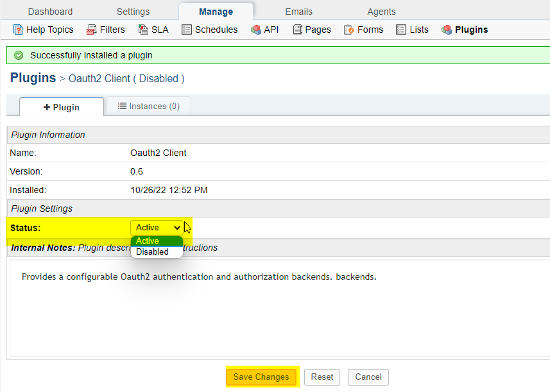Click the Help Topics icon
The width and height of the screenshot is (550, 392).
click(x=18, y=30)
